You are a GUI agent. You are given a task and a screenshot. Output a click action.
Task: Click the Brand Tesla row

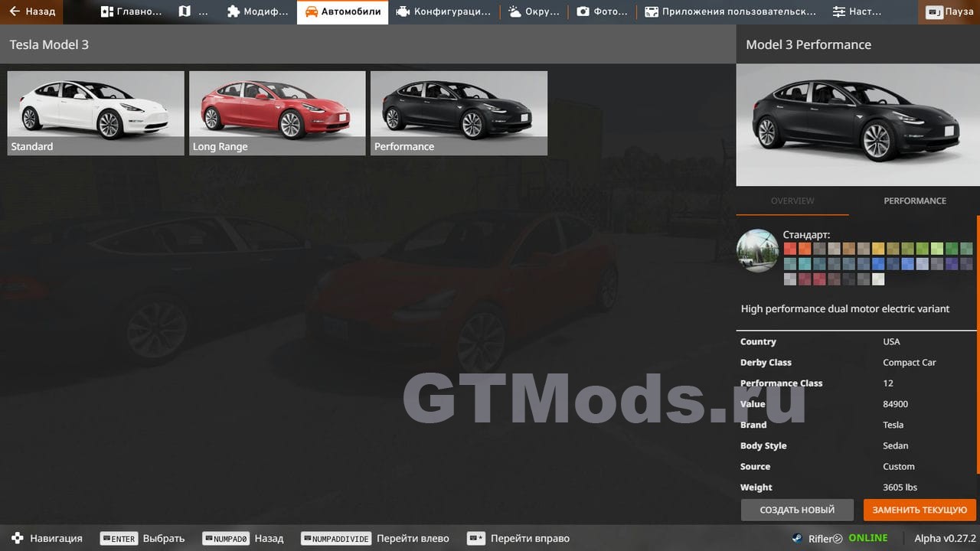(x=856, y=424)
